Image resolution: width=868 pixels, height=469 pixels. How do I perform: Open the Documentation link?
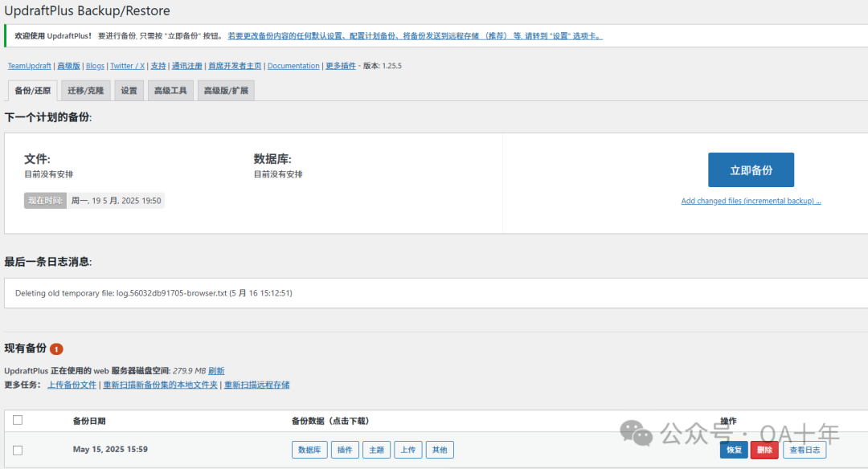(x=293, y=66)
